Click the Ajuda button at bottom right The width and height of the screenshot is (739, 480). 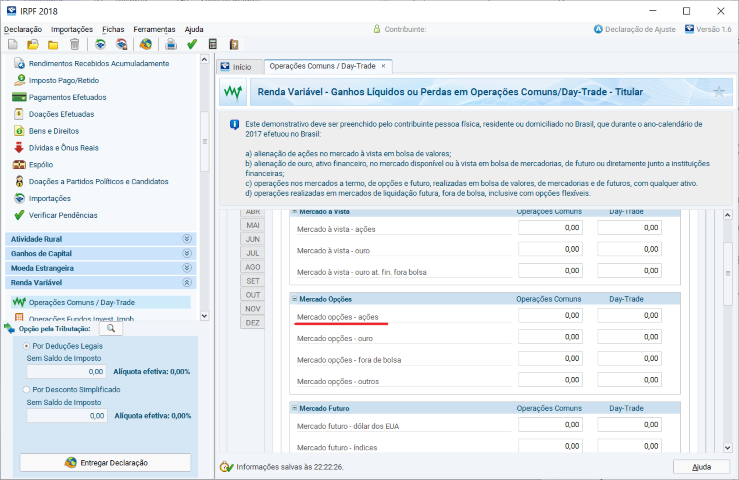click(702, 467)
